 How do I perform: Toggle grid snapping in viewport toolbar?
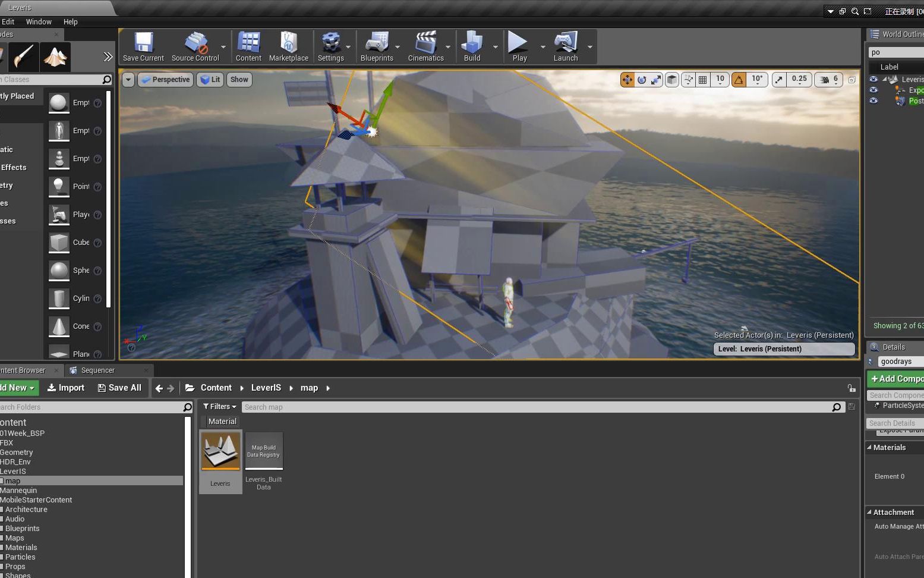tap(703, 80)
